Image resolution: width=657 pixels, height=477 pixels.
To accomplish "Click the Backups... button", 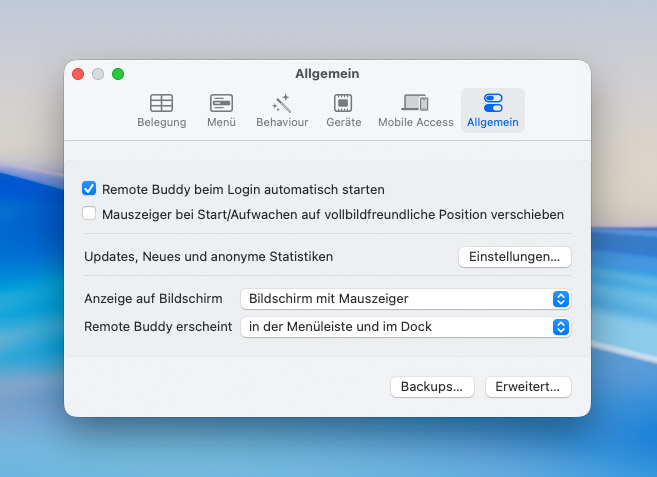I will (x=431, y=387).
